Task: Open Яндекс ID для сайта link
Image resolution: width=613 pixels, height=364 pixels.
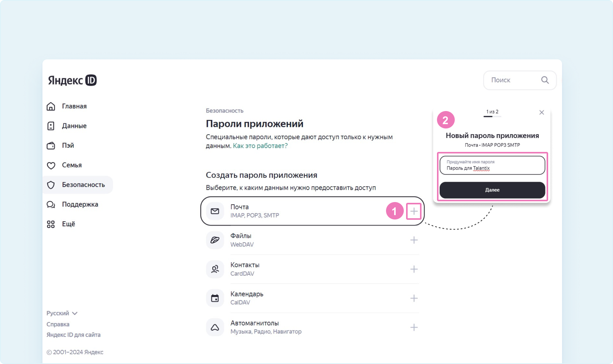Action: pyautogui.click(x=73, y=335)
